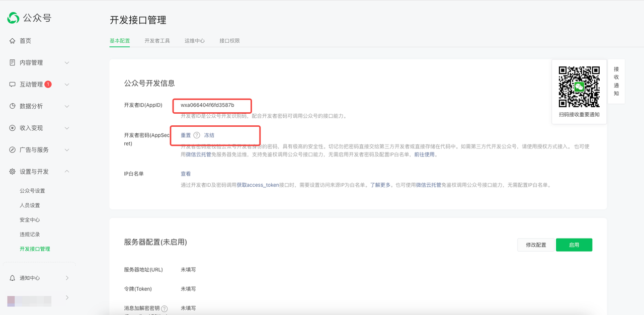Click the 收入变现 yen coin icon
This screenshot has width=644, height=315.
(13, 128)
